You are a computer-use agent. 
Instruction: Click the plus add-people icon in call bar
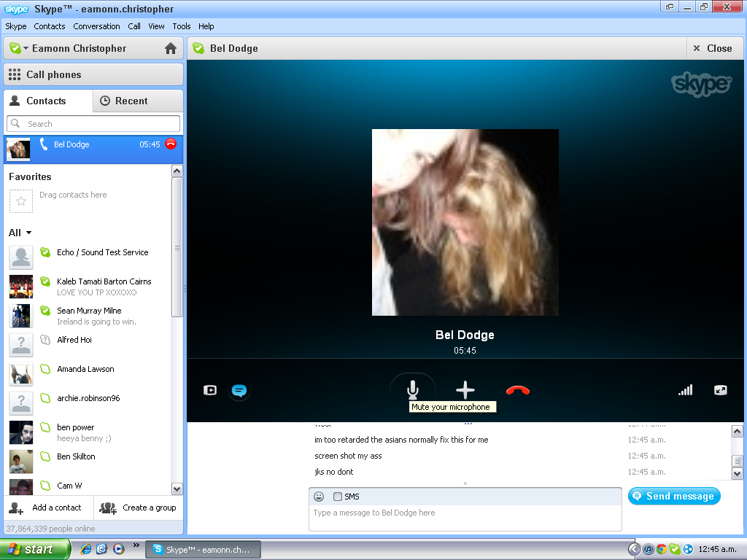465,390
